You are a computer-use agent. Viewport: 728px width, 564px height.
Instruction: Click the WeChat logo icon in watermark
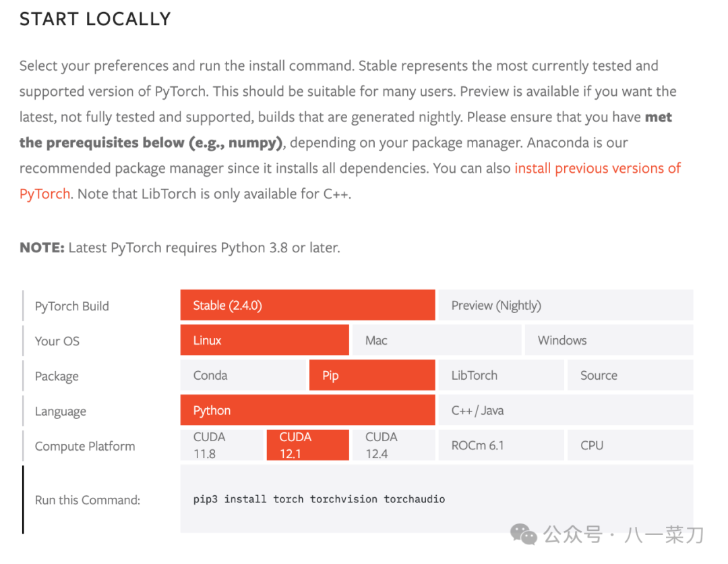[x=524, y=534]
